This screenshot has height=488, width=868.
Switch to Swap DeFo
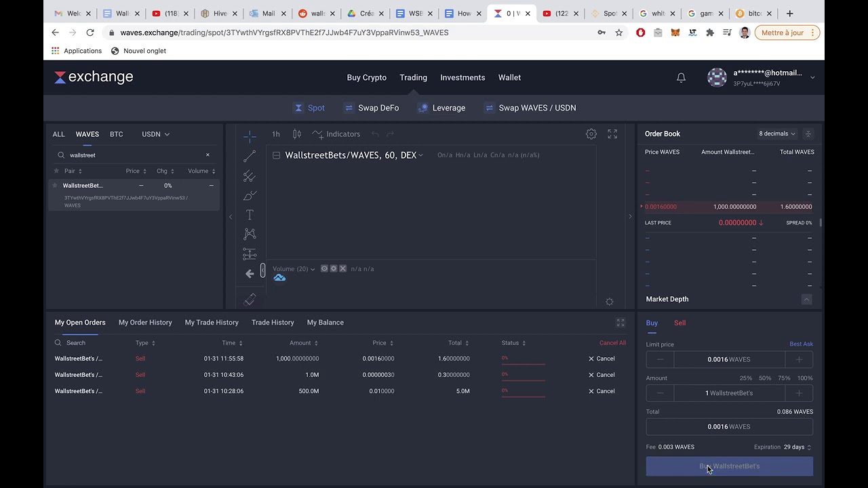pyautogui.click(x=371, y=108)
